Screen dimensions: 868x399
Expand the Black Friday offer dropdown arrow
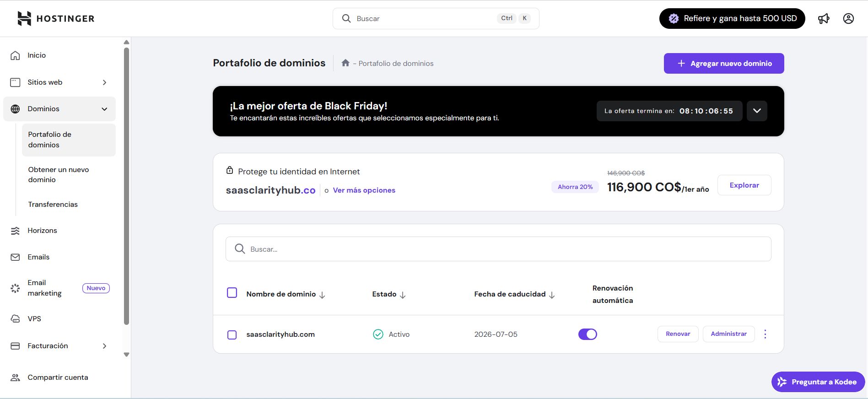tap(757, 111)
